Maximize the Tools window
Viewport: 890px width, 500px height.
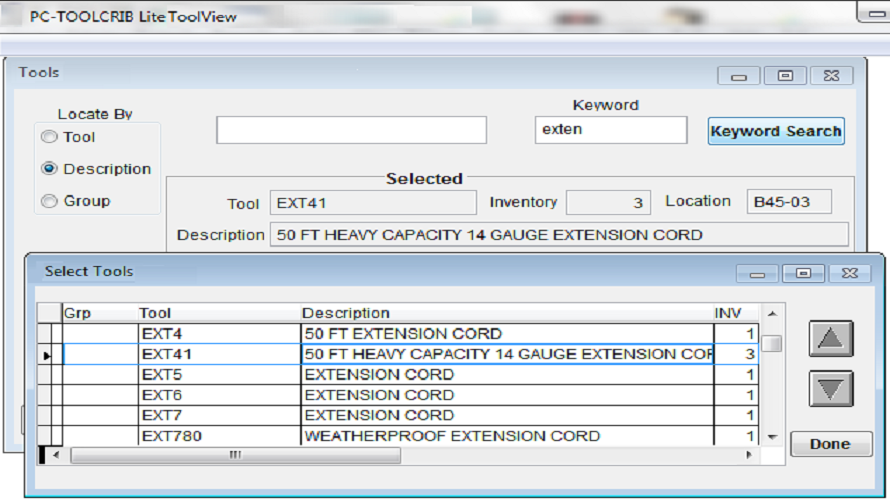785,75
